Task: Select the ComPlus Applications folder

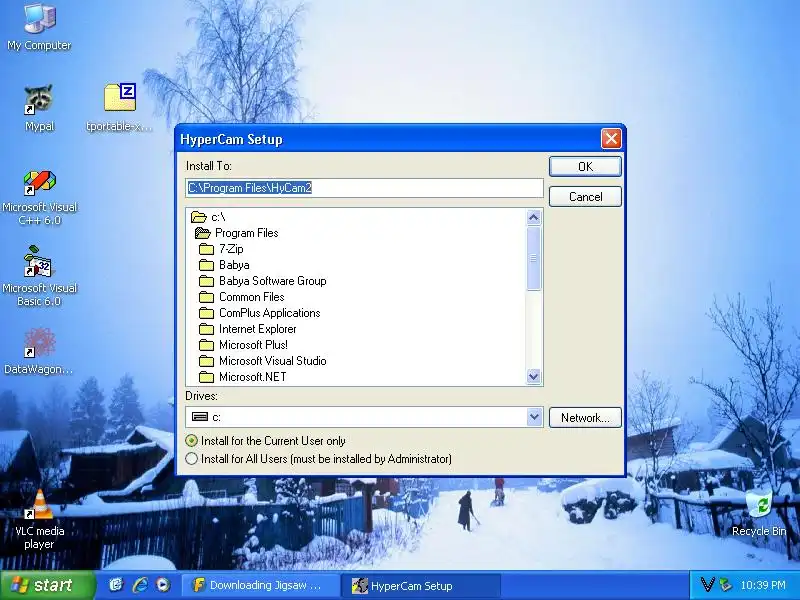Action: click(260, 313)
